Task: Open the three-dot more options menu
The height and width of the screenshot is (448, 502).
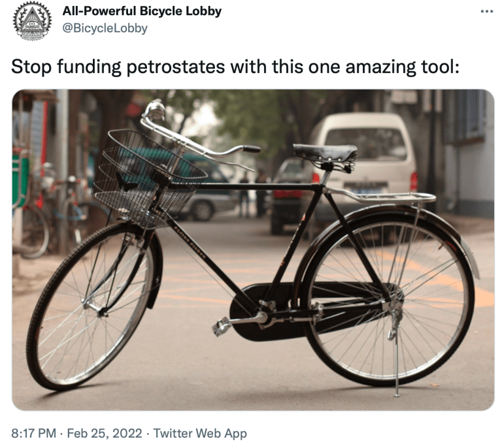Action: [487, 12]
